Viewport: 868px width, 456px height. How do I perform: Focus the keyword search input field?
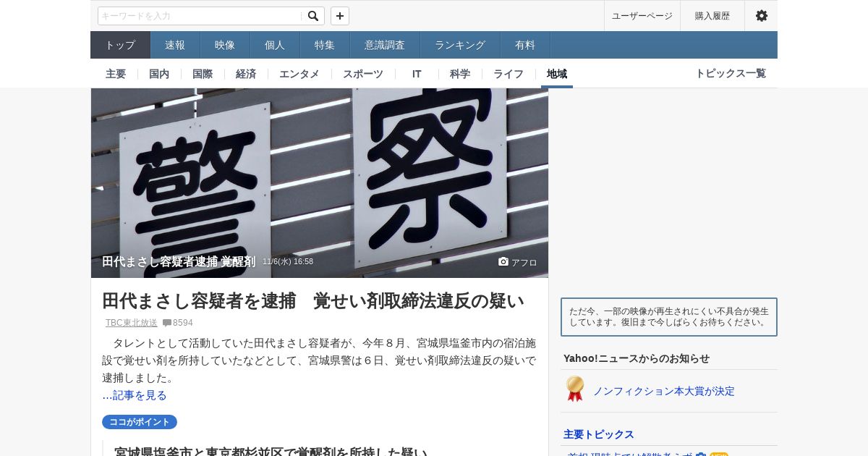[x=200, y=16]
